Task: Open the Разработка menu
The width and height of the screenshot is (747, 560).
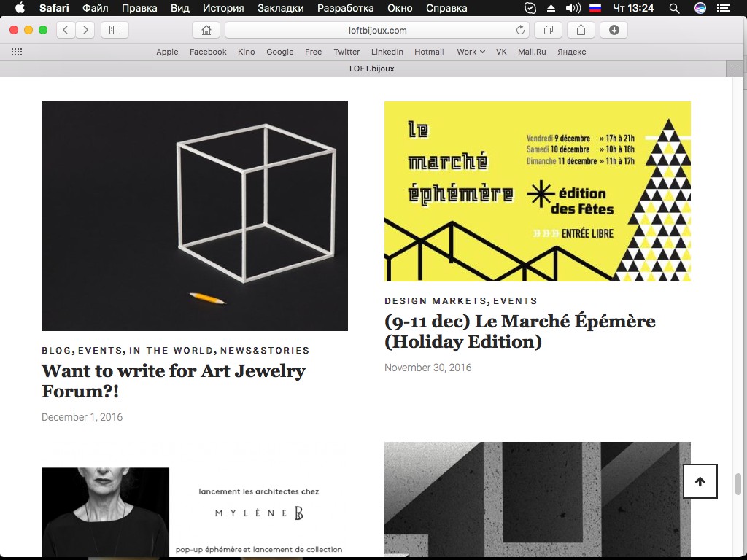Action: click(345, 8)
